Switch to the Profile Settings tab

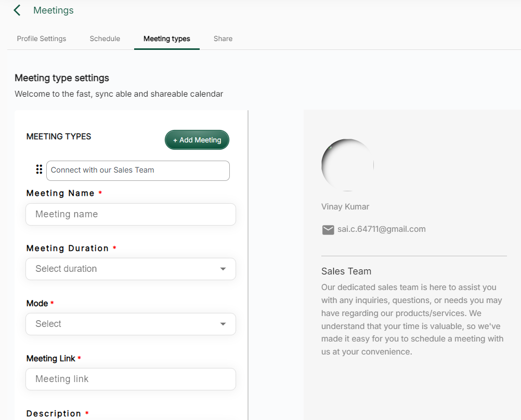tap(42, 38)
